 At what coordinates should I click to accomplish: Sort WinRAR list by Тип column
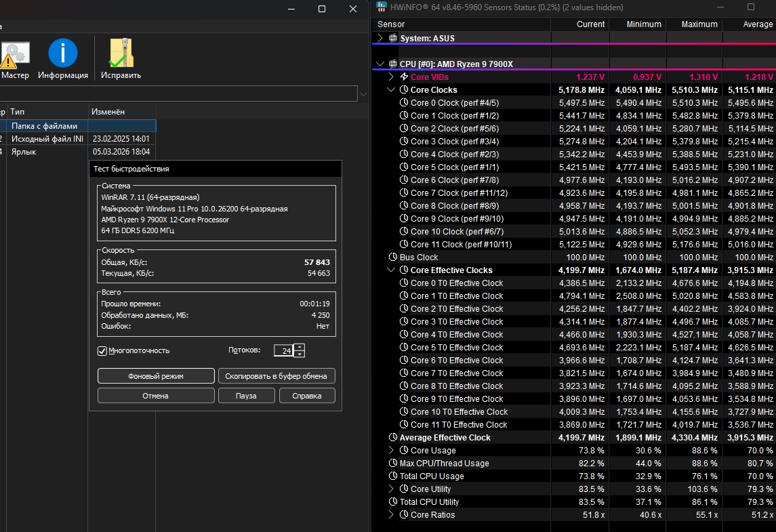click(48, 112)
